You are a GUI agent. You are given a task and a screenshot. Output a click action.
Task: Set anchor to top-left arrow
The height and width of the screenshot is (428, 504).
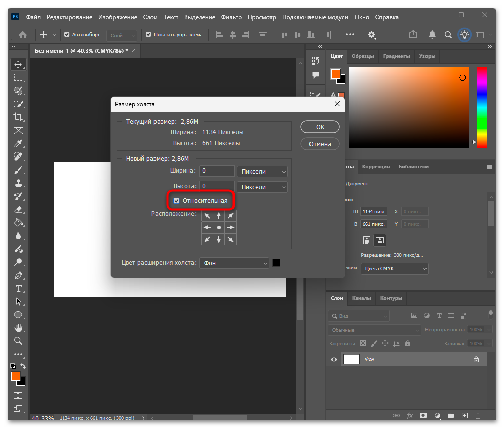point(207,216)
